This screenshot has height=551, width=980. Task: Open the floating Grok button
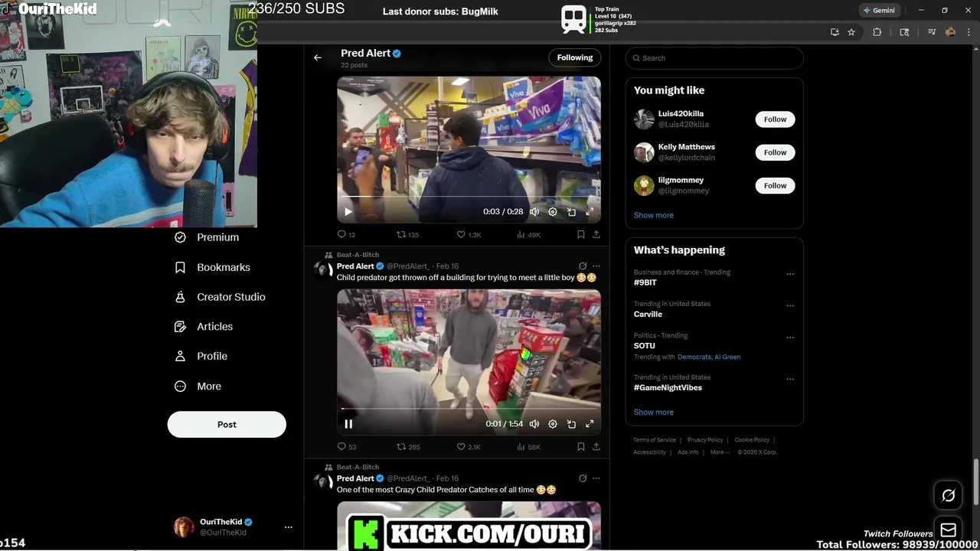coord(948,496)
